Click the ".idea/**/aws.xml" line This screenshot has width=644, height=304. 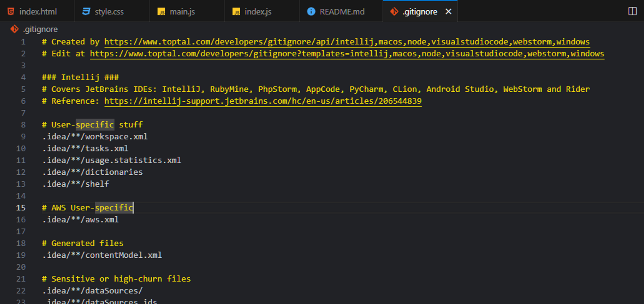pos(80,220)
